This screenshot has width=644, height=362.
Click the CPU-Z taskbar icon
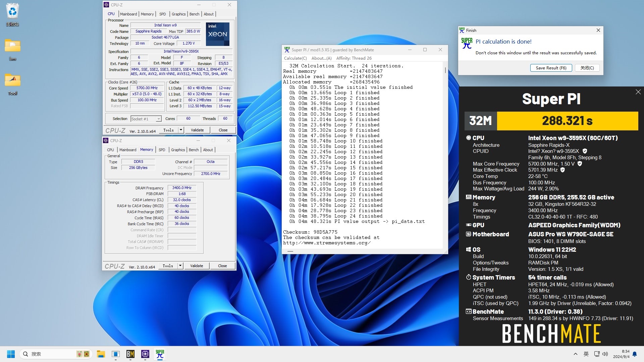pyautogui.click(x=145, y=354)
